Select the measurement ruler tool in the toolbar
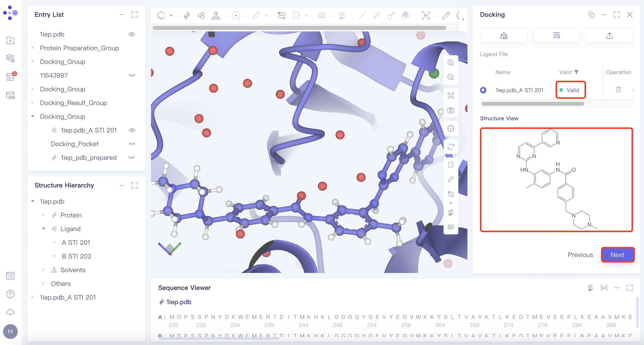 click(x=256, y=15)
